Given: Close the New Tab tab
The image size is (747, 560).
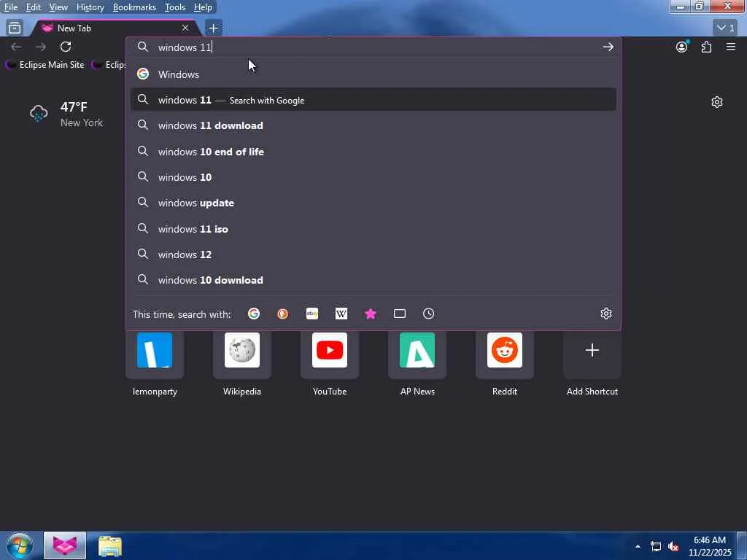Looking at the screenshot, I should click(x=185, y=28).
